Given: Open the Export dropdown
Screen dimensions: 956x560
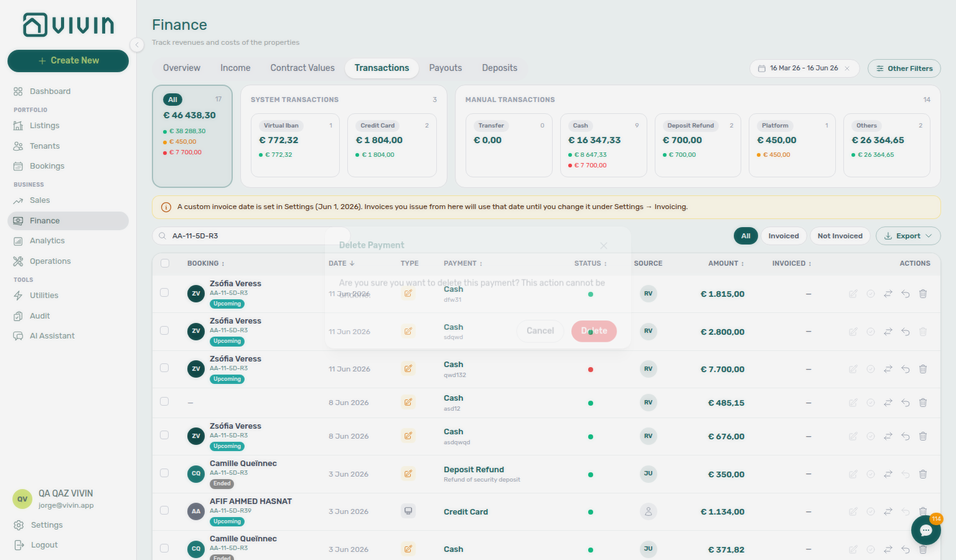Looking at the screenshot, I should [x=908, y=236].
